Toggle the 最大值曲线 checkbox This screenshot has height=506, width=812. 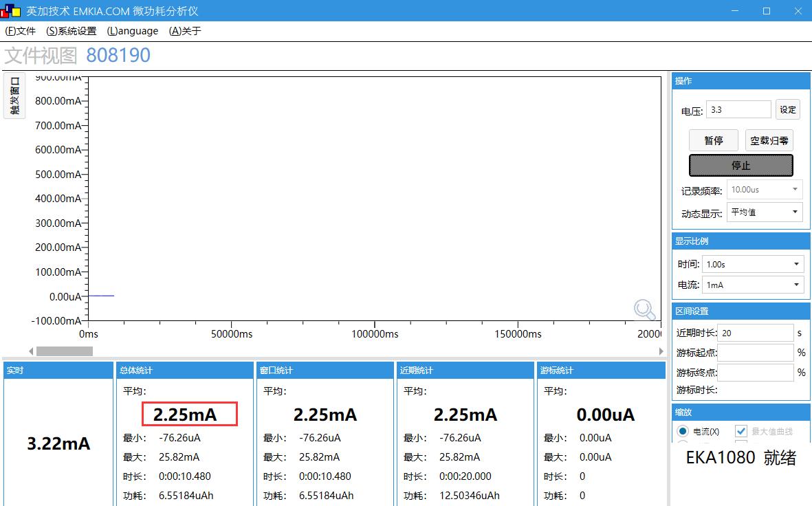click(741, 431)
